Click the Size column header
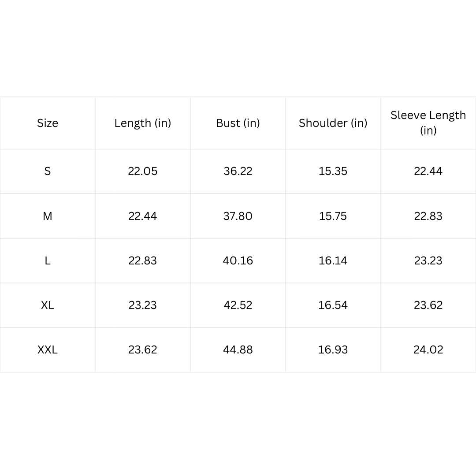Image resolution: width=476 pixels, height=476 pixels. pos(48,123)
